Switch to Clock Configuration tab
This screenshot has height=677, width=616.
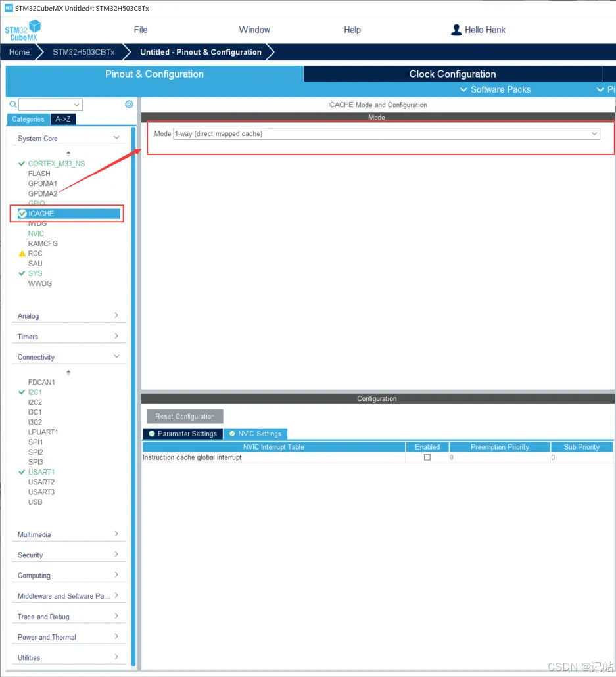coord(453,74)
